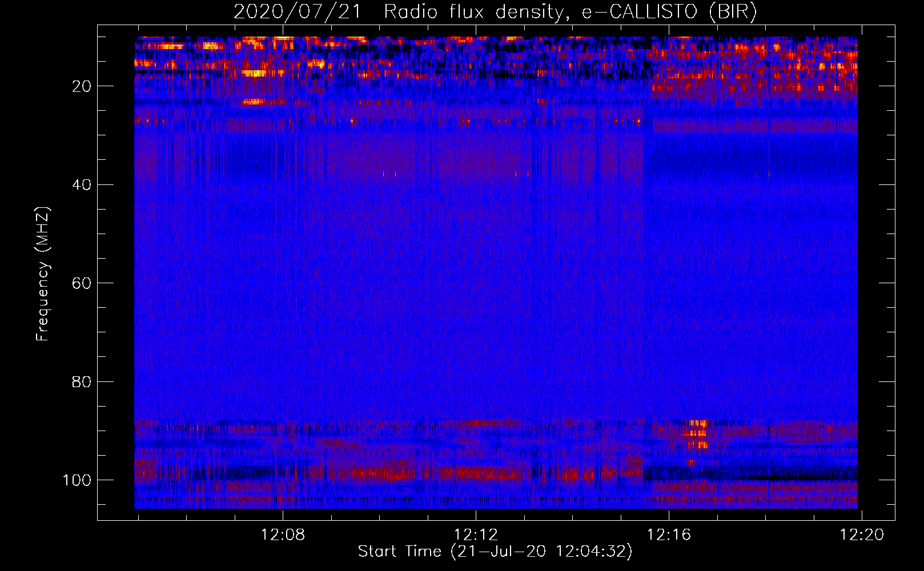Viewport: 924px width, 571px height.
Task: Click the '100' frequency tick label
Action: (77, 480)
